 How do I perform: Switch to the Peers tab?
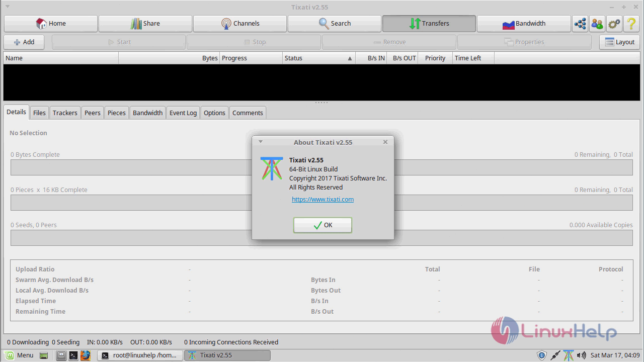pos(93,113)
